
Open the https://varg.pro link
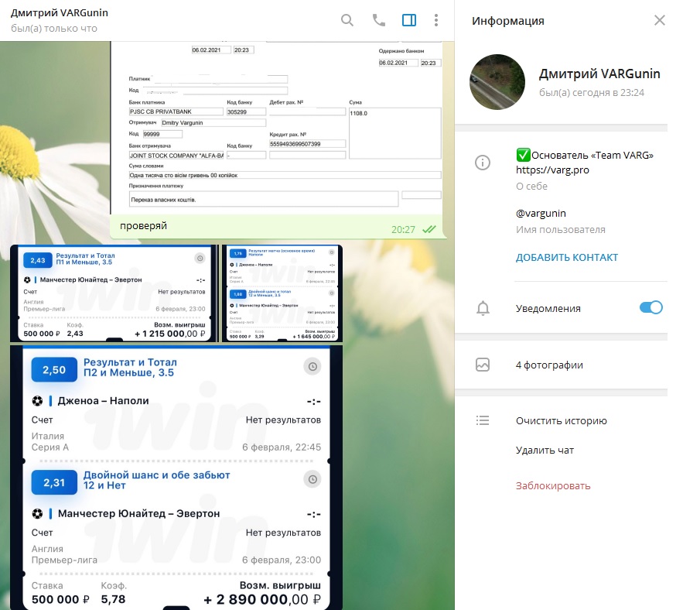[552, 170]
